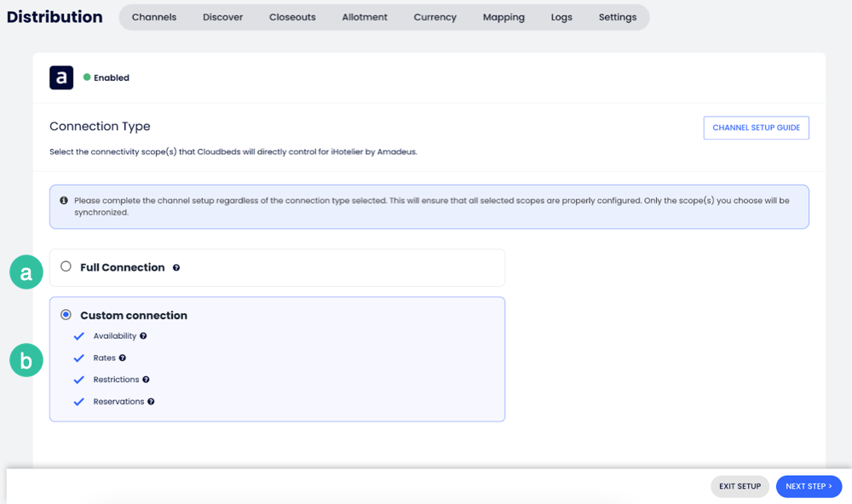Screen dimensions: 852x504
Task: Toggle the Reservations scope checkmark
Action: click(79, 402)
